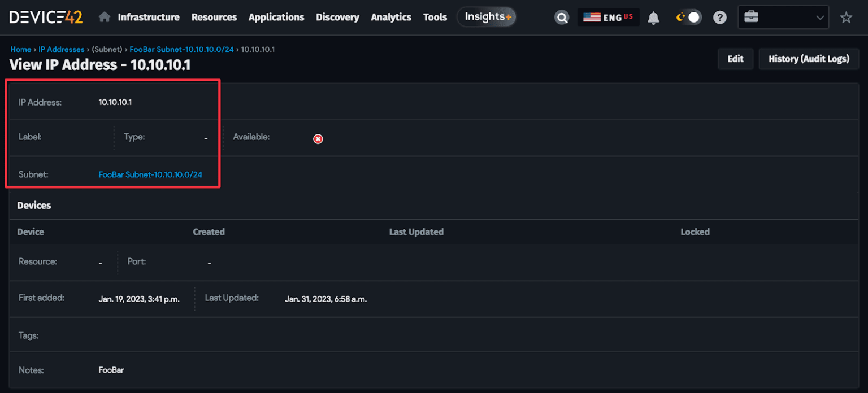The width and height of the screenshot is (868, 393).
Task: Click the favorites star icon
Action: pyautogui.click(x=846, y=17)
